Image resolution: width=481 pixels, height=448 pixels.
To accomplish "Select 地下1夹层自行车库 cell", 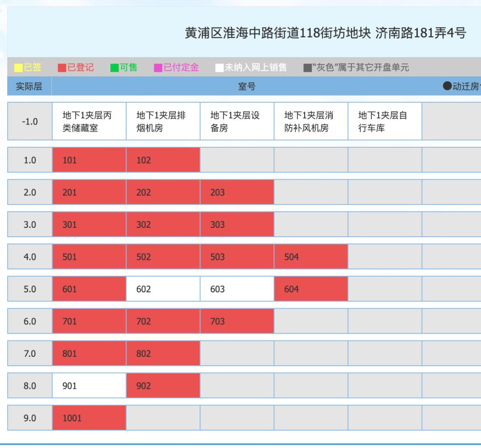I will 385,122.
